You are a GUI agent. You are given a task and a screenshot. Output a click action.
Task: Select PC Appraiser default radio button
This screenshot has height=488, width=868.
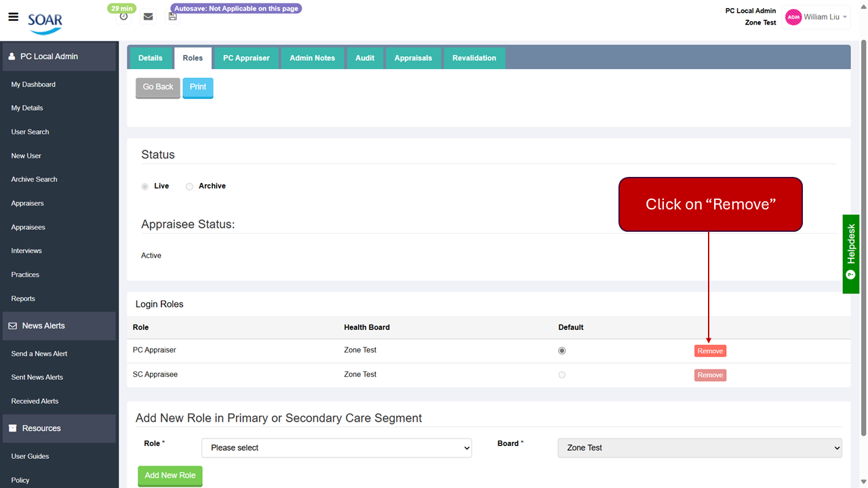point(561,351)
